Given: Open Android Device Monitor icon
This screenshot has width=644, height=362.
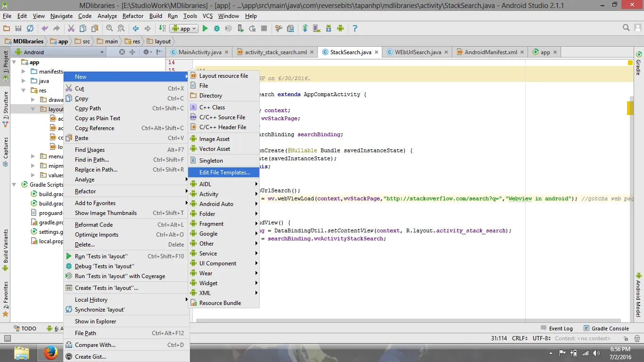Looking at the screenshot, I should point(340,29).
